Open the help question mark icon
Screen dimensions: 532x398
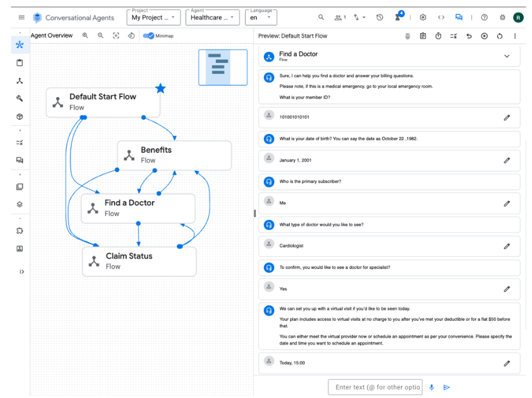pyautogui.click(x=484, y=17)
